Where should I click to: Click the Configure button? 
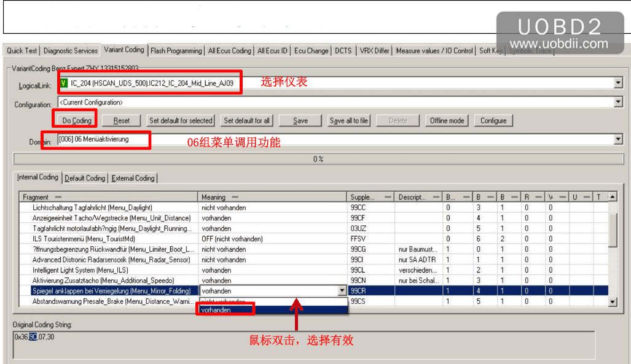point(493,121)
